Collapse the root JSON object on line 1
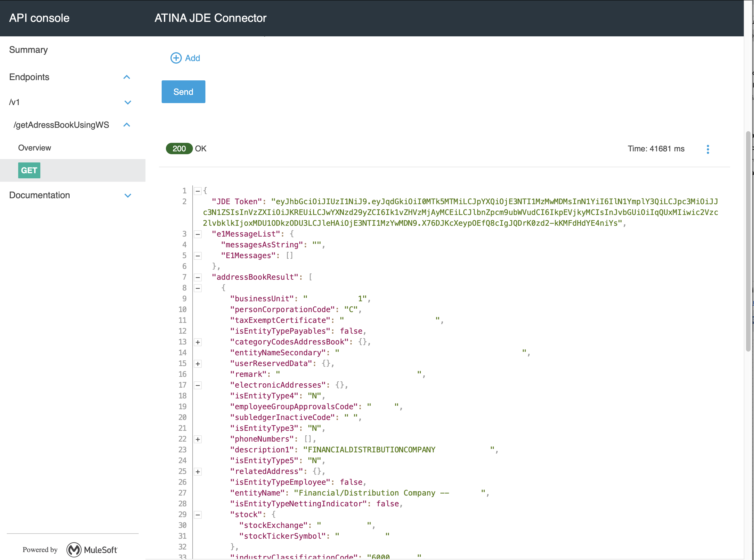This screenshot has width=754, height=560. (198, 191)
